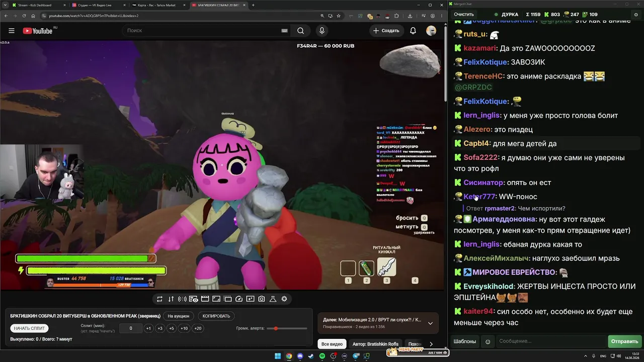Open the browser extensions puzzle icon
644x362 pixels.
(396, 16)
